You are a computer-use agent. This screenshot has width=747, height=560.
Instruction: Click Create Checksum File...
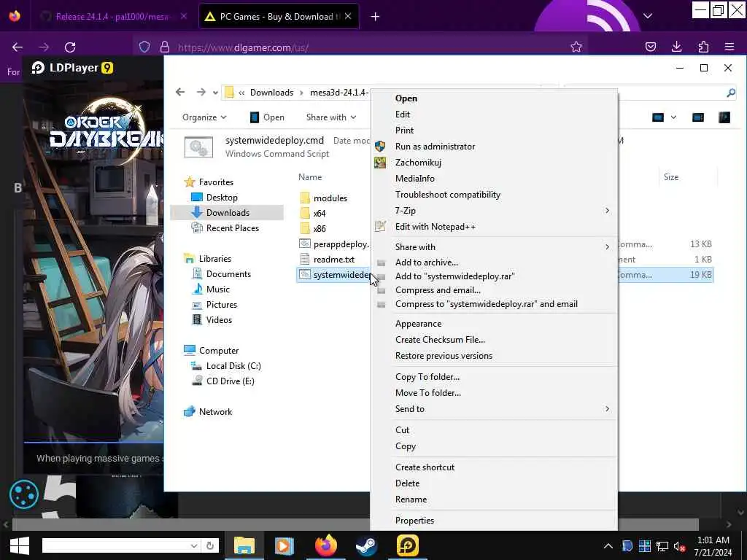point(440,340)
